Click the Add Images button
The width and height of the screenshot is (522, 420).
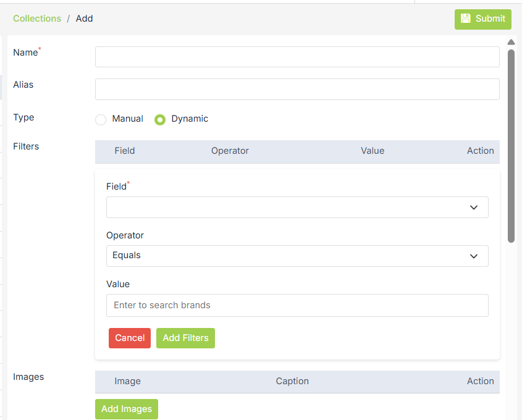[126, 409]
